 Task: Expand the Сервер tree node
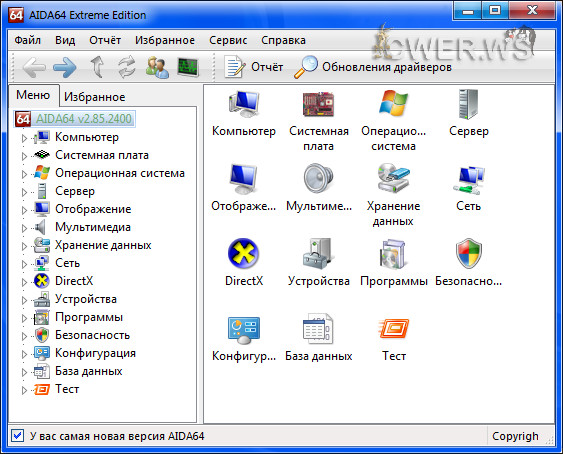click(x=24, y=192)
